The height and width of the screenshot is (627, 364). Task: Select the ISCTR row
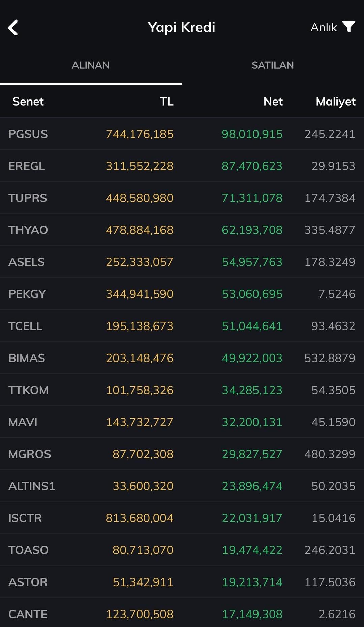click(x=182, y=518)
